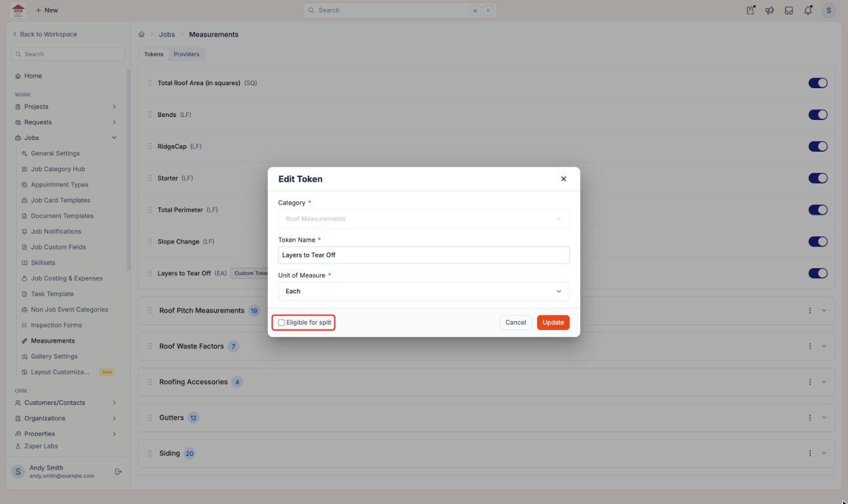
Task: Click Back to Workspace link
Action: (x=45, y=34)
